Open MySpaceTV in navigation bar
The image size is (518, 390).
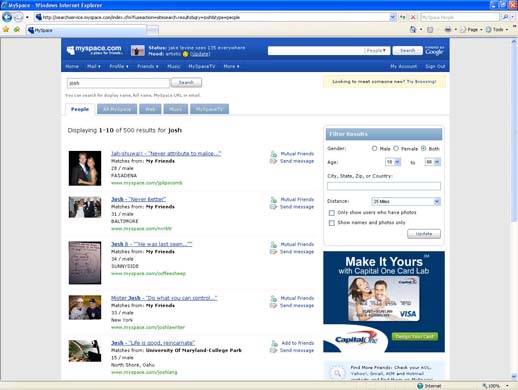click(x=202, y=66)
